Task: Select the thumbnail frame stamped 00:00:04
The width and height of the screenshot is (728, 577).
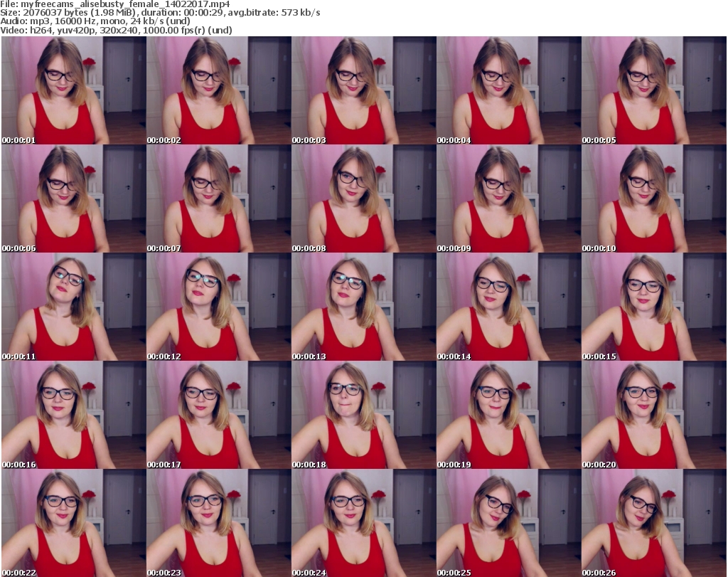Action: pos(508,90)
